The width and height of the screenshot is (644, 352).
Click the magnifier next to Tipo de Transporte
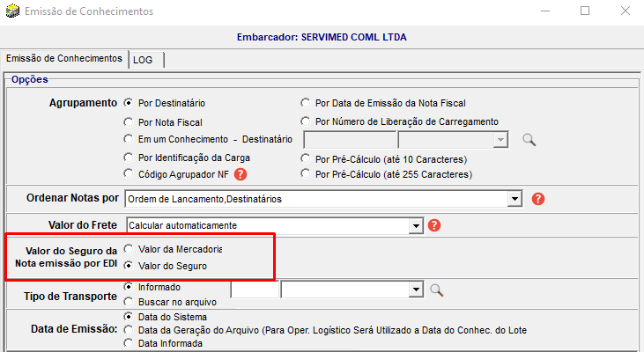(x=436, y=290)
